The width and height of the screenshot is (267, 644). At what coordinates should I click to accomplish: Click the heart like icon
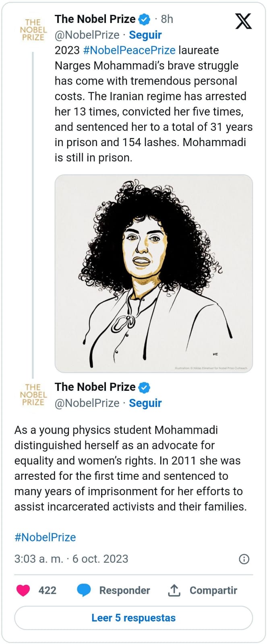23,590
